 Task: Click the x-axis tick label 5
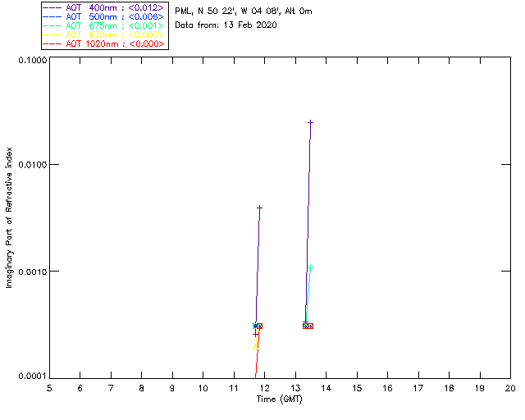click(x=49, y=388)
